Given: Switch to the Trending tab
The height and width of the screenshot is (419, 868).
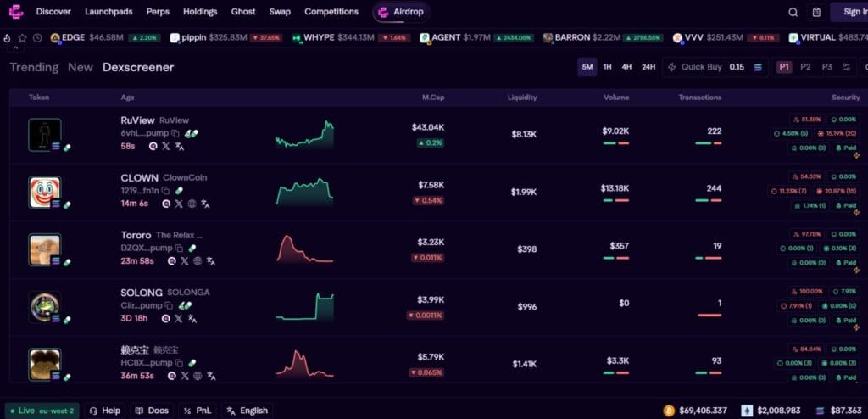Looking at the screenshot, I should click(x=34, y=67).
